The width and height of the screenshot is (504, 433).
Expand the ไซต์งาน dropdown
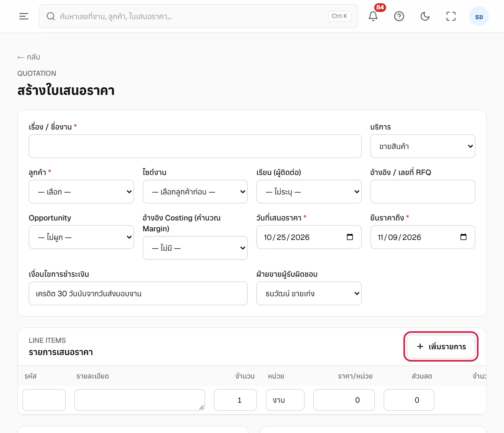(195, 192)
